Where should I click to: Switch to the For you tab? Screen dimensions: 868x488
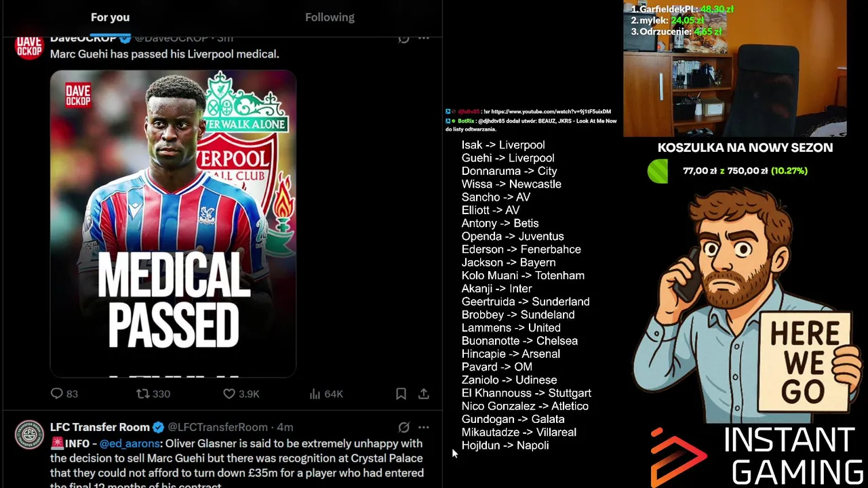pyautogui.click(x=111, y=18)
